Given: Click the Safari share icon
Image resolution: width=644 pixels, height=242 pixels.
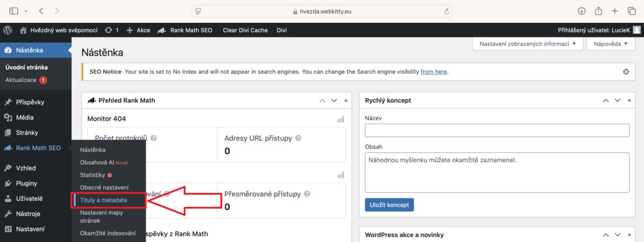Looking at the screenshot, I should [x=598, y=11].
